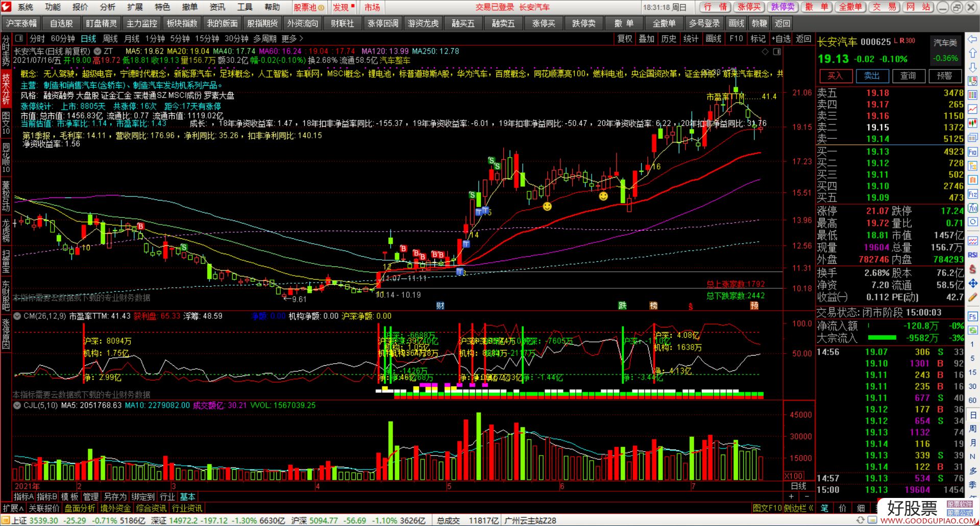Toggle the chart side panel icon beside diamond

tap(777, 52)
